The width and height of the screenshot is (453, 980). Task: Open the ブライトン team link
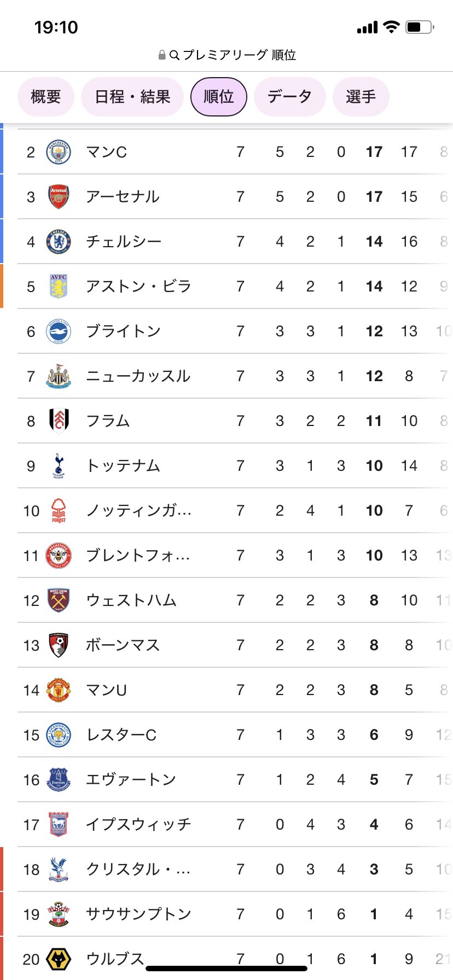pos(124,331)
